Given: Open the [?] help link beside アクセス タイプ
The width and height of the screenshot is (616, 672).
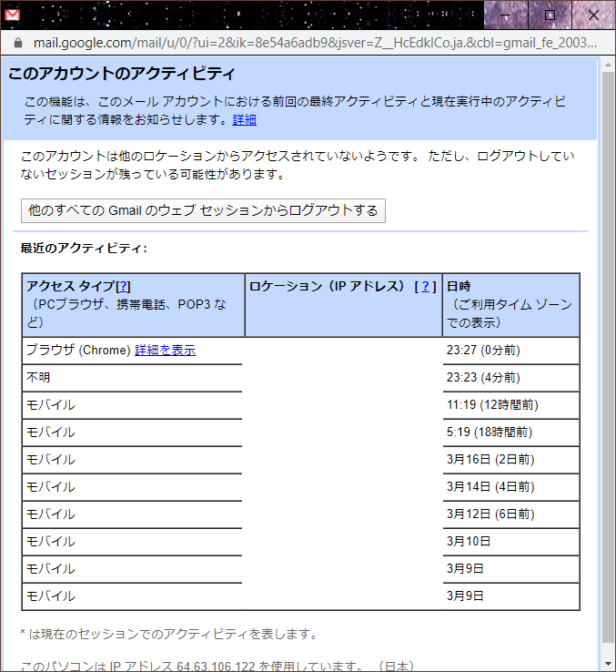Looking at the screenshot, I should point(123,286).
